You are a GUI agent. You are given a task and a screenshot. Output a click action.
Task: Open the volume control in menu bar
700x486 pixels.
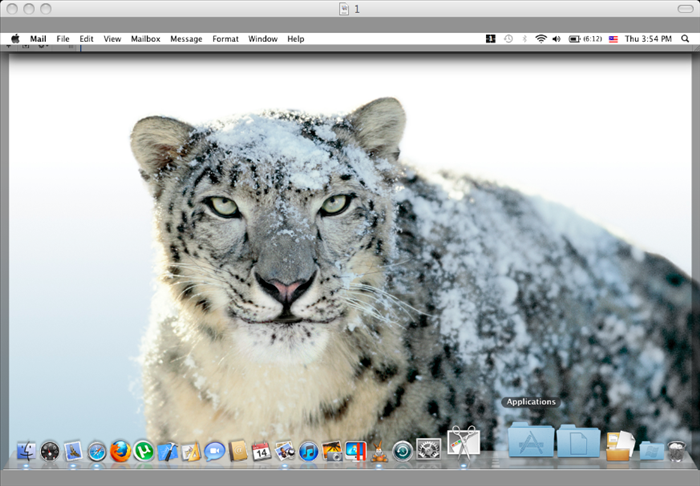pos(556,39)
